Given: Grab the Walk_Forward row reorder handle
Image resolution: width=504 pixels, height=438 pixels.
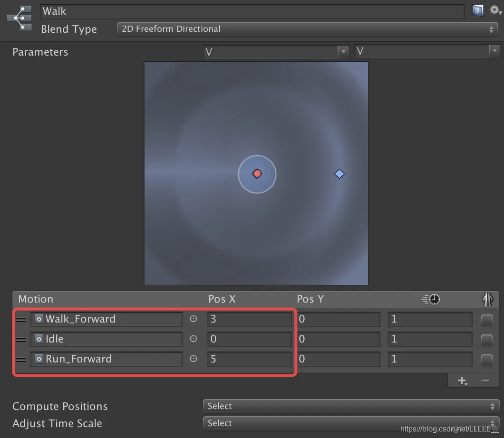Looking at the screenshot, I should point(21,320).
